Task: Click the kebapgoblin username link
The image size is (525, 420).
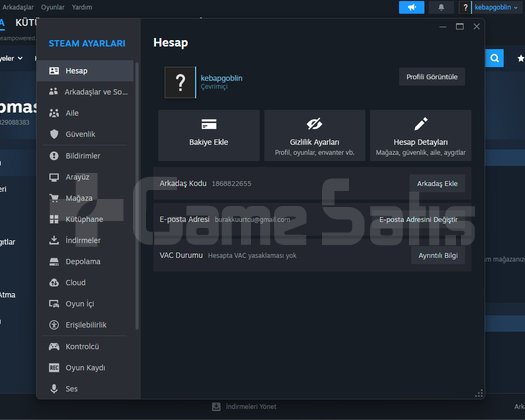Action: (x=221, y=78)
